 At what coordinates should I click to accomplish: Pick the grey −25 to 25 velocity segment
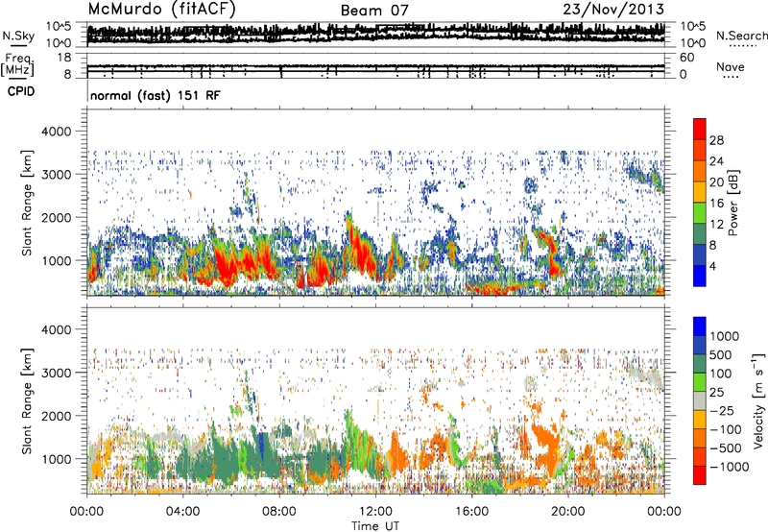pyautogui.click(x=700, y=400)
